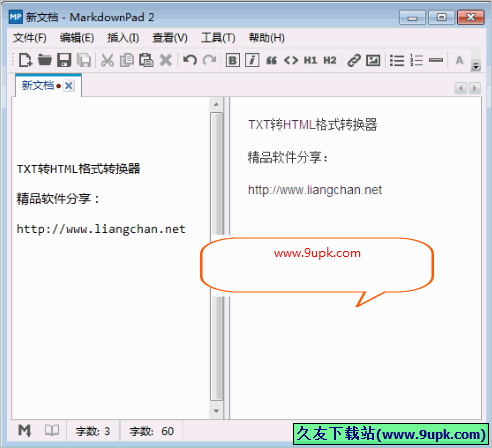Expand the toolbar overflow options
492x448 pixels.
pyautogui.click(x=476, y=66)
